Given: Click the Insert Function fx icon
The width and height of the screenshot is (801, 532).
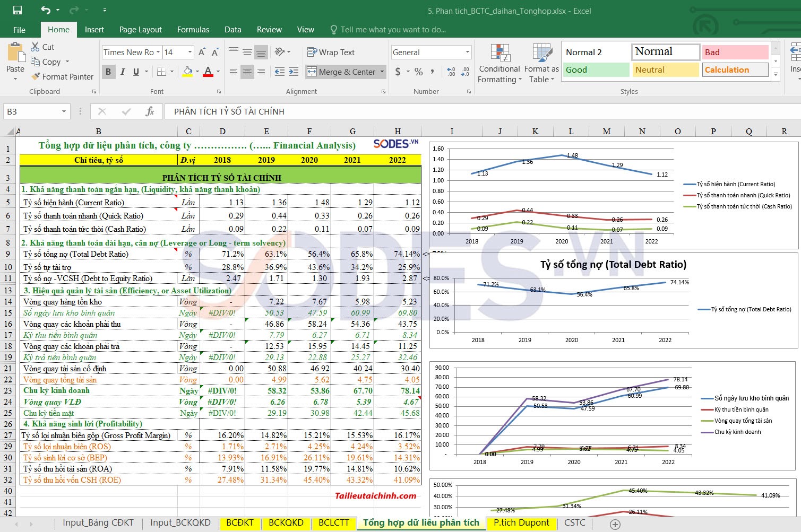Looking at the screenshot, I should pos(150,111).
